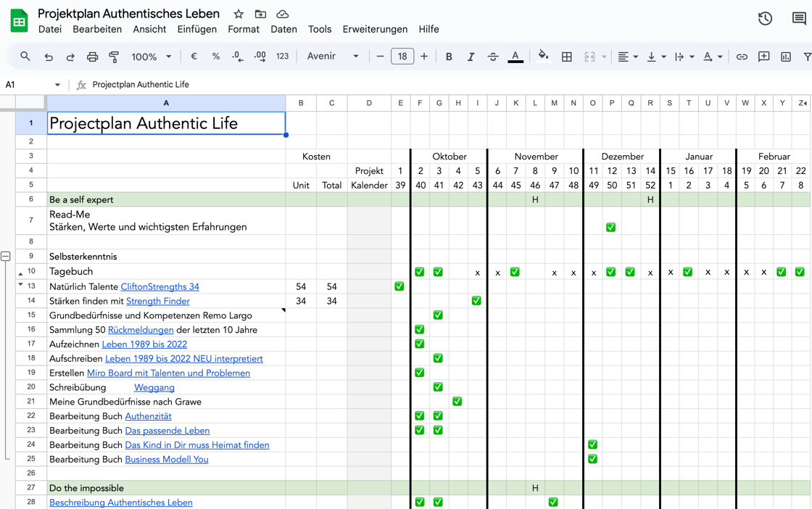Open the fill color picker
The width and height of the screenshot is (812, 509).
(x=543, y=57)
